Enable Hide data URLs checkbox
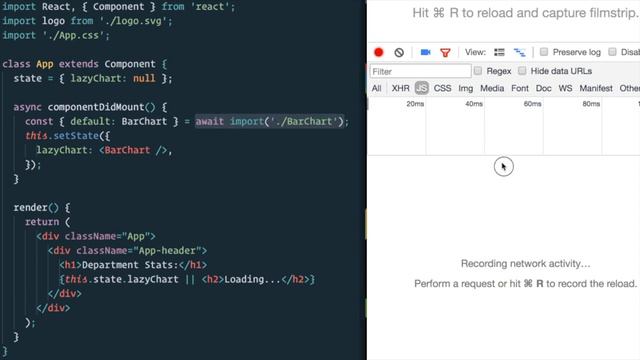 tap(522, 71)
